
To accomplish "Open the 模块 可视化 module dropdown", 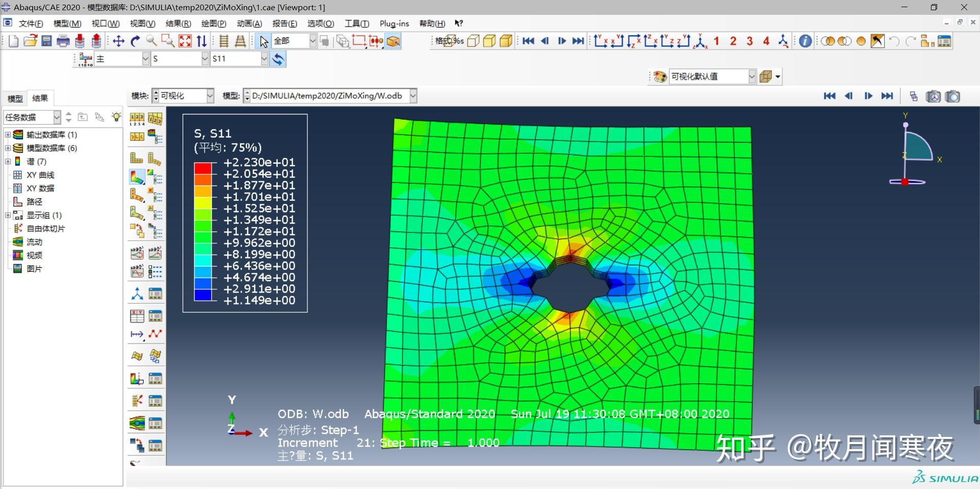I will (x=210, y=96).
